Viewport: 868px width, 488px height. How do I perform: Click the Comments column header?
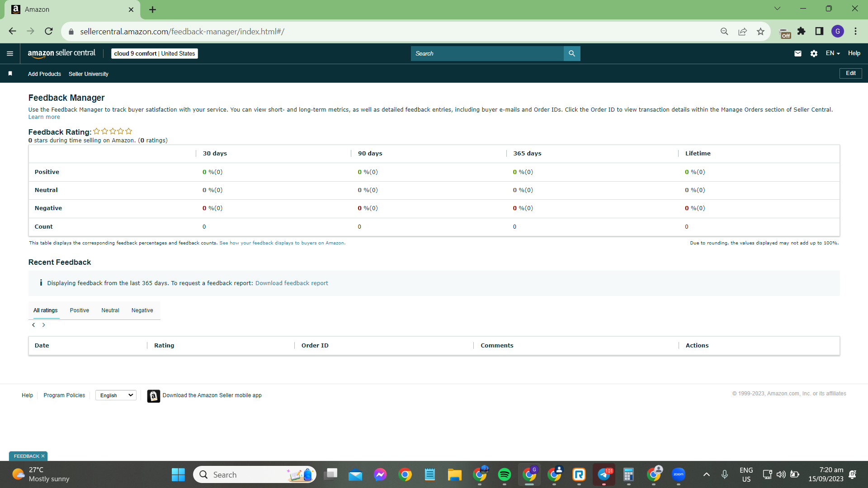coord(497,346)
